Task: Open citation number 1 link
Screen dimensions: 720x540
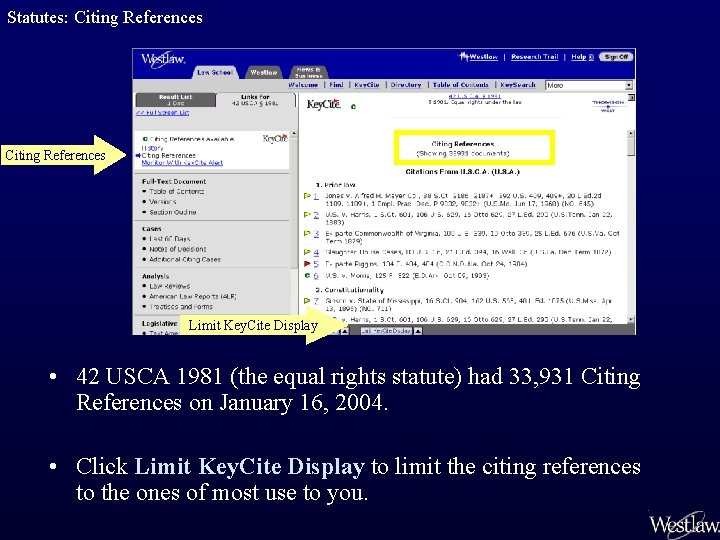Action: [x=316, y=196]
